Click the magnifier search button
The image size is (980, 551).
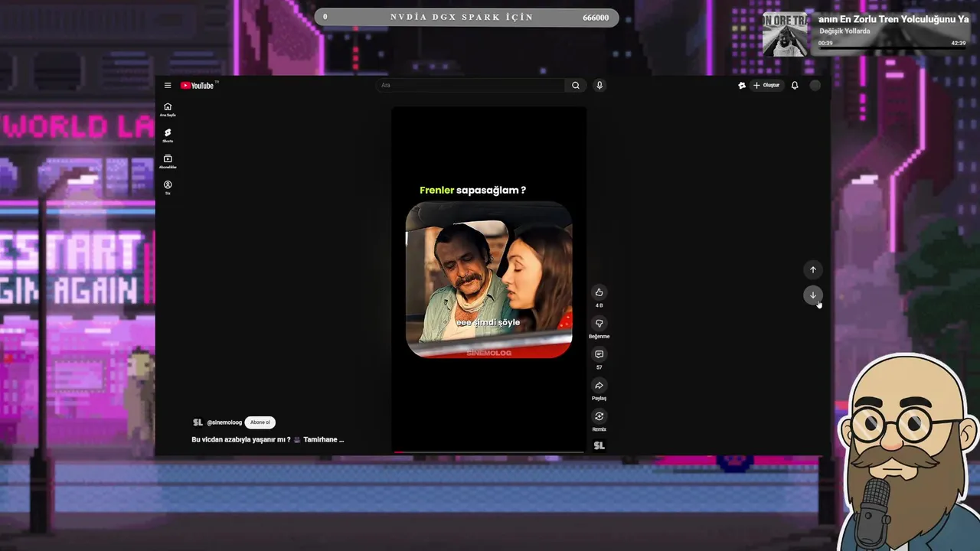pyautogui.click(x=576, y=85)
